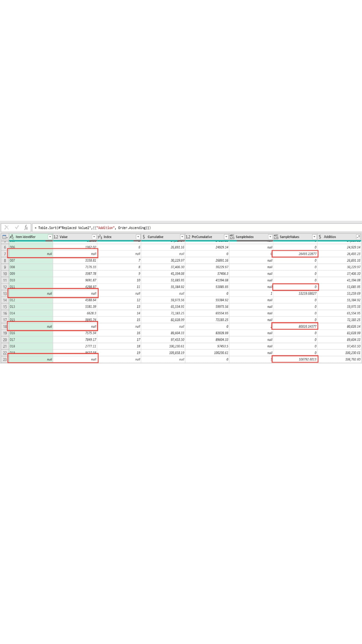Select the Cumulative column header
This screenshot has height=644, width=362.
click(x=160, y=237)
